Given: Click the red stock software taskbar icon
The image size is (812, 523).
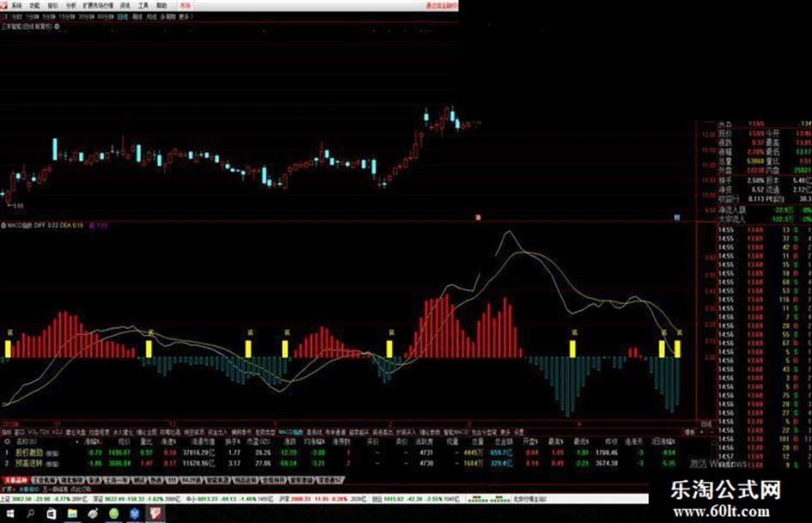Looking at the screenshot, I should (x=156, y=514).
